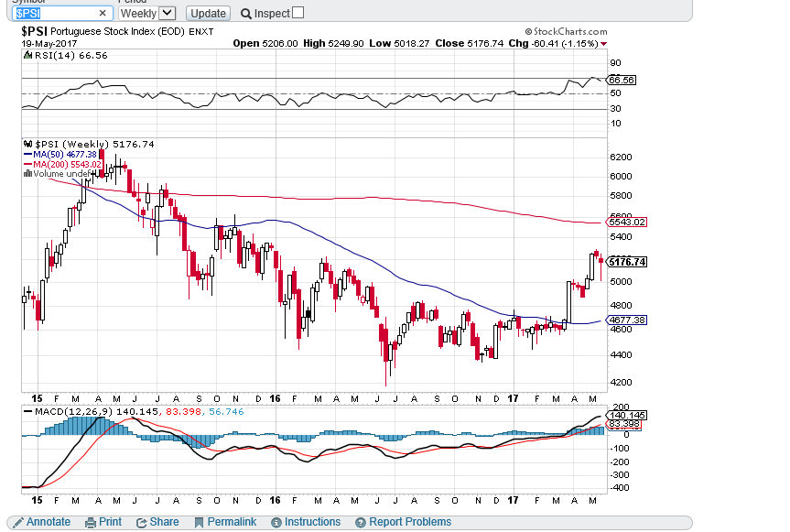Open the Print link
The height and width of the screenshot is (532, 790).
point(111,522)
